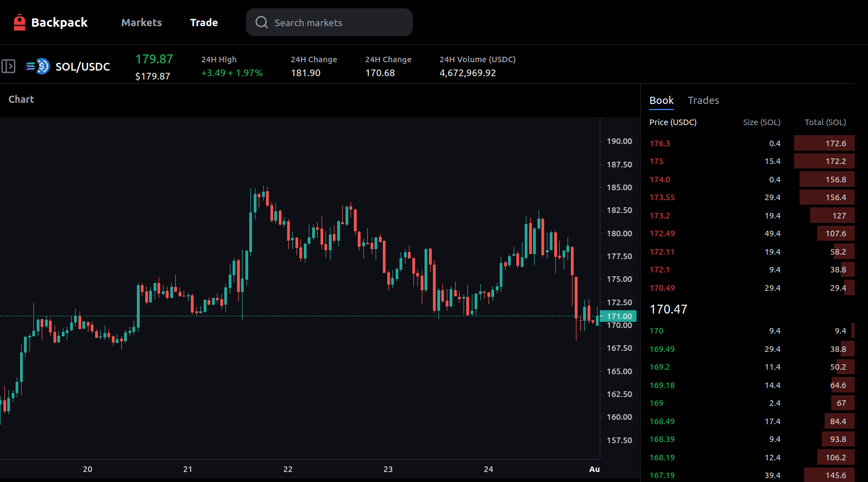Select bid price 170
868x482 pixels.
tap(657, 331)
